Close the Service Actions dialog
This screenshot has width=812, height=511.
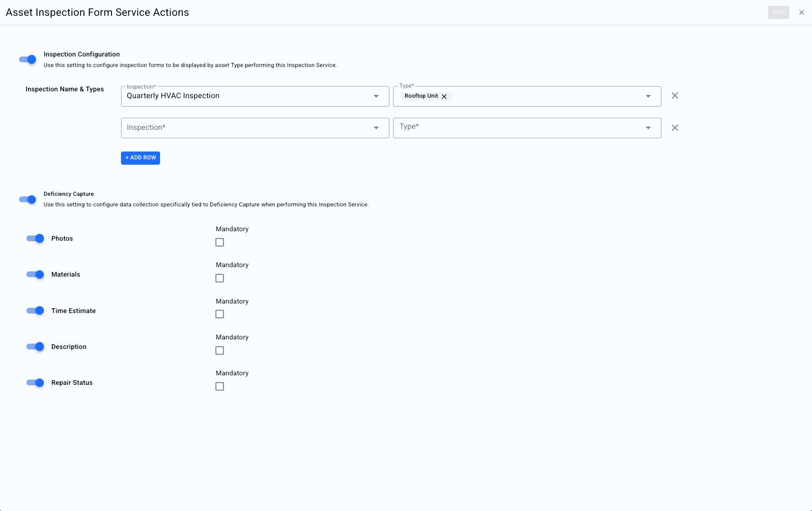click(x=801, y=13)
